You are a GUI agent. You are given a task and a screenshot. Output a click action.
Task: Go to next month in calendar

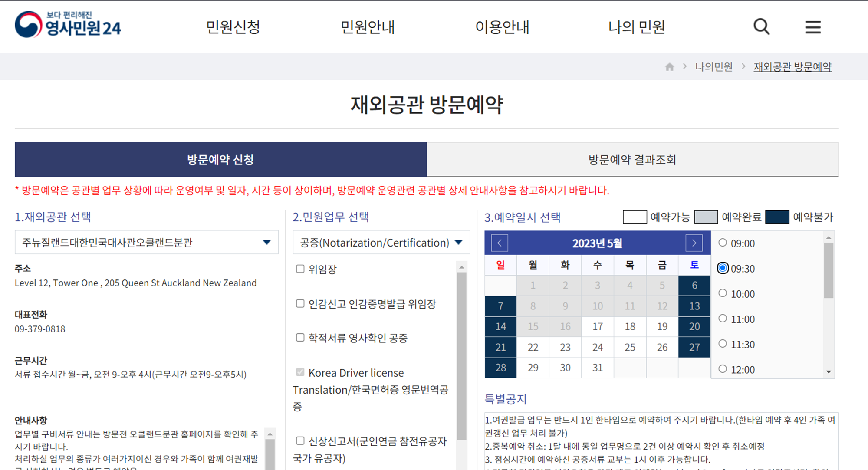[x=694, y=243]
